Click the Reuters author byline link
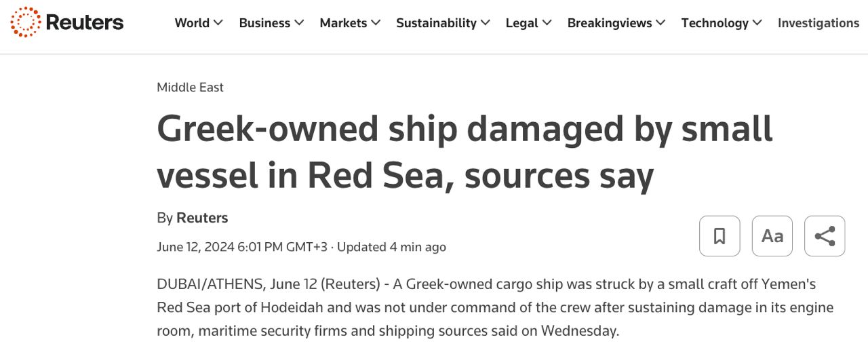868x348 pixels. (202, 218)
